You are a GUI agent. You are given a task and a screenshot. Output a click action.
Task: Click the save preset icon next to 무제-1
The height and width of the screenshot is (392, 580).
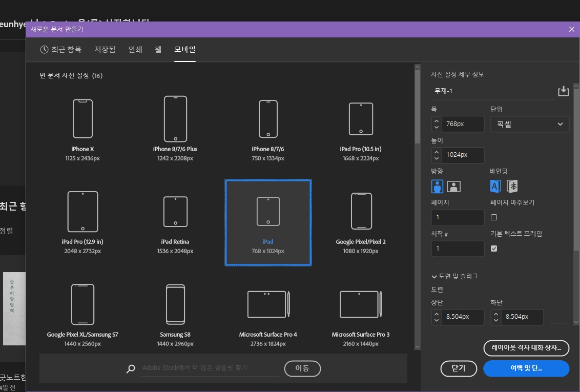pyautogui.click(x=564, y=91)
